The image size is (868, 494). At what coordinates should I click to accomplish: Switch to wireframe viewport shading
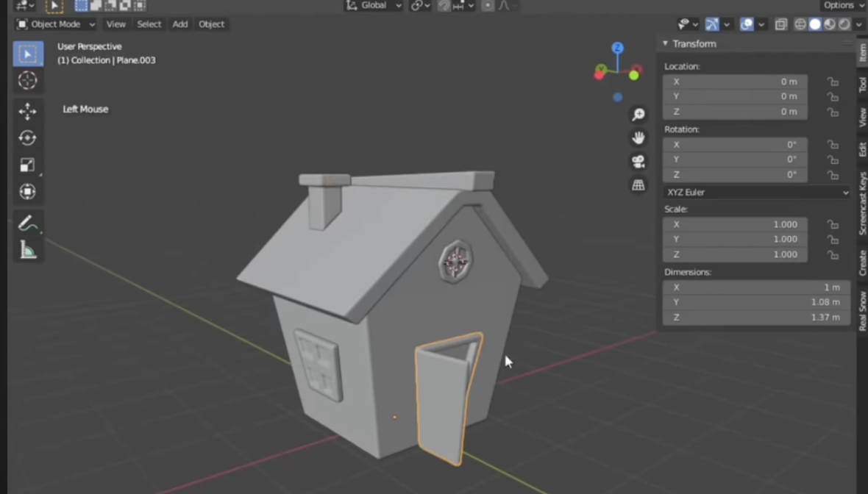pos(800,24)
